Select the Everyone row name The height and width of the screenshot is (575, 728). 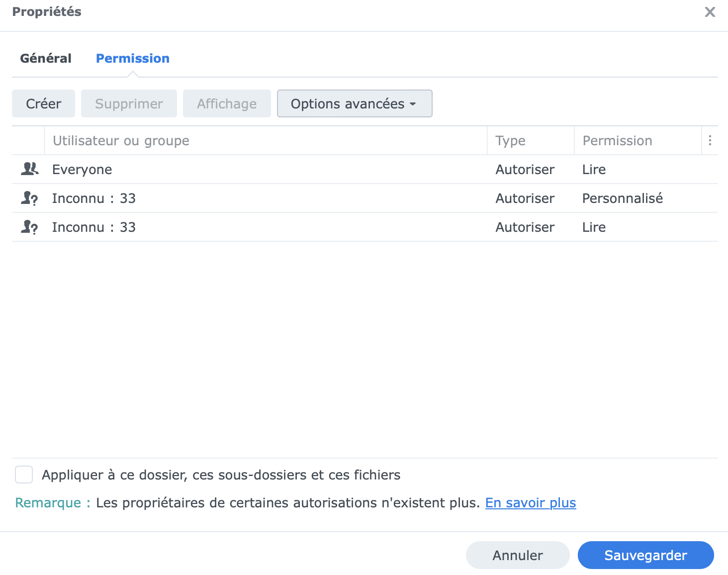pos(82,170)
